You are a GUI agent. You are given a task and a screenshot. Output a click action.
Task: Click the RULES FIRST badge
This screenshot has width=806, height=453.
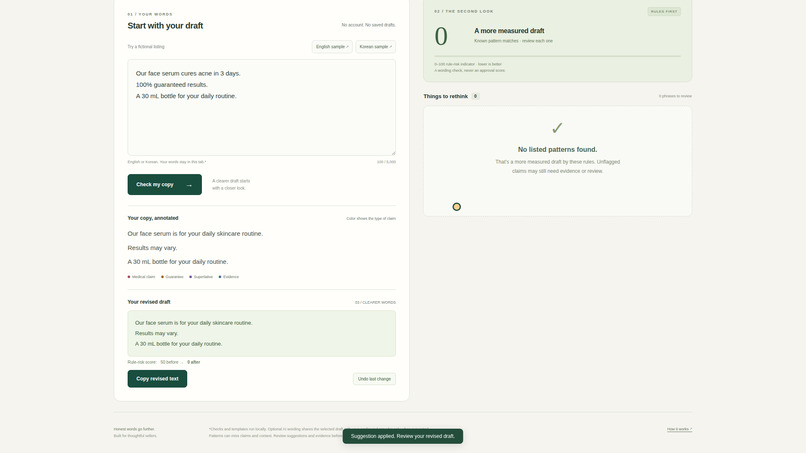click(x=664, y=11)
